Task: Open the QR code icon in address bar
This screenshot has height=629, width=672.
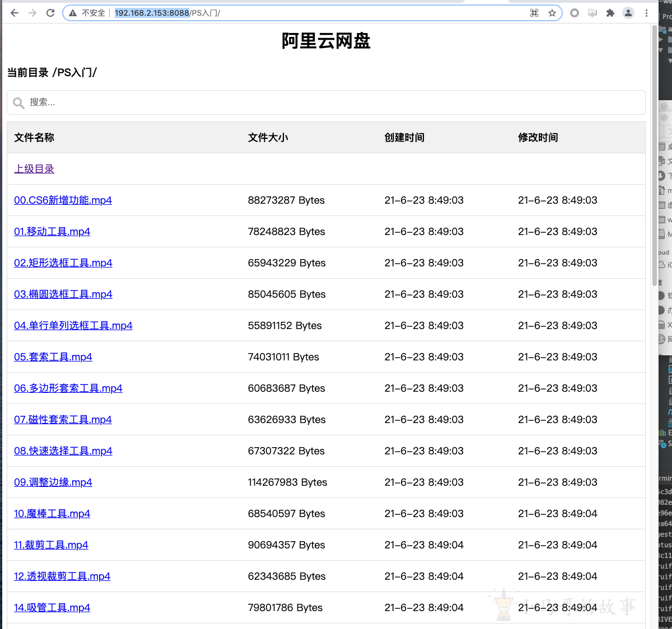Action: click(x=534, y=13)
